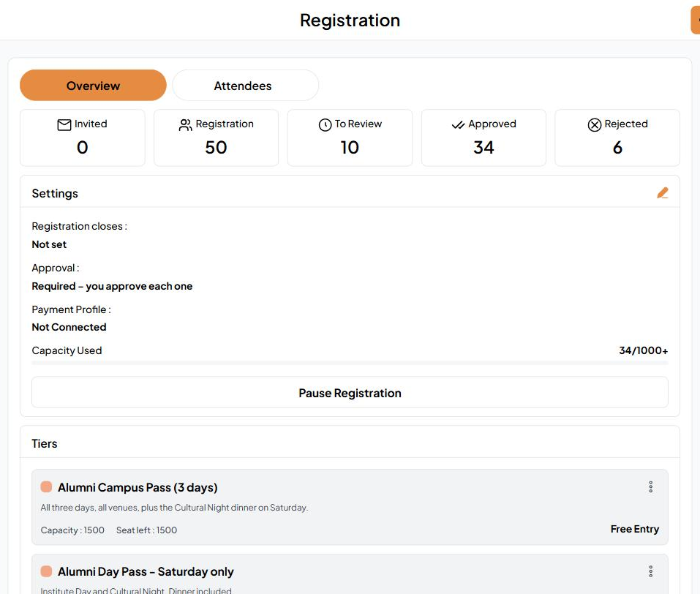
Task: Click the Pause Registration button
Action: (x=350, y=393)
